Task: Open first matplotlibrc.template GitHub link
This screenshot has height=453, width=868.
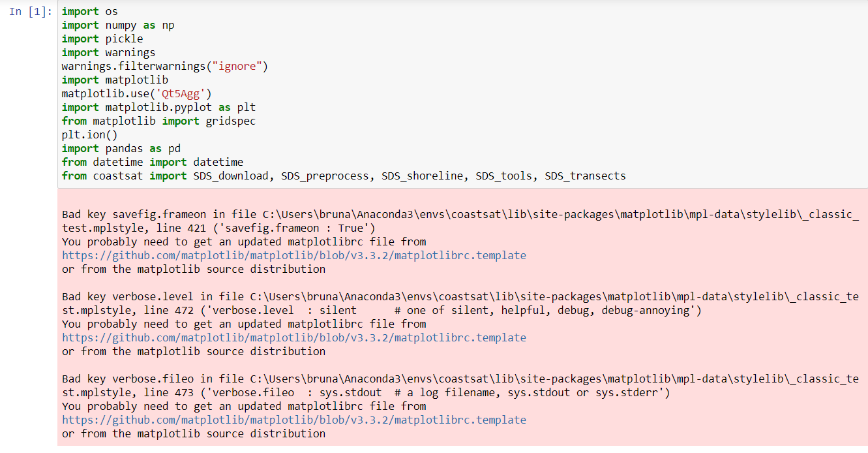Action: point(294,255)
